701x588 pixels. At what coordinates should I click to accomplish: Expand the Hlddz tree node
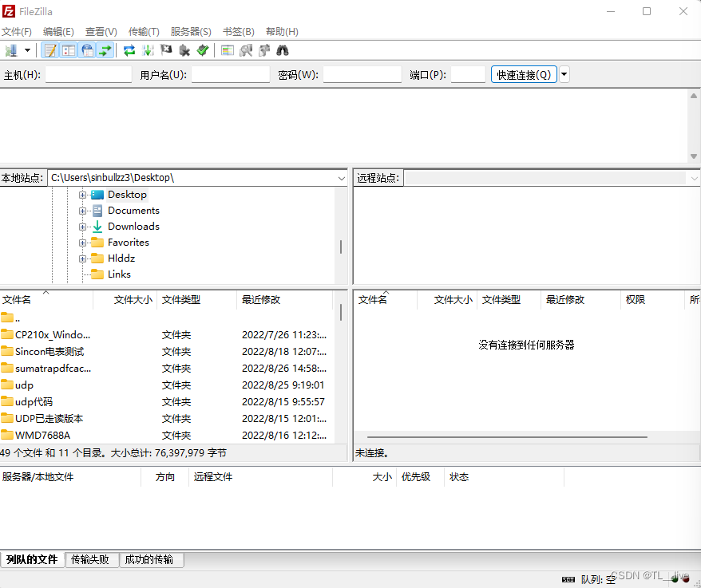tap(82, 258)
